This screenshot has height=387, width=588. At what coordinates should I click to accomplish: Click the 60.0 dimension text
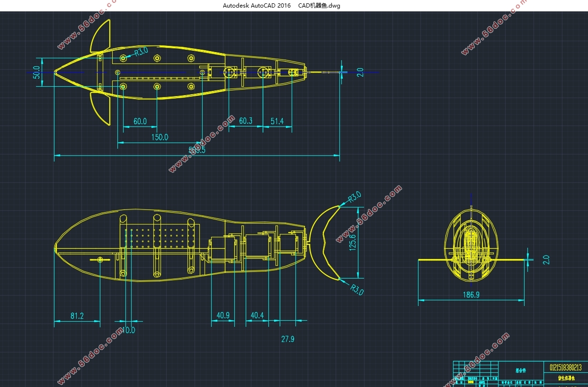click(140, 121)
